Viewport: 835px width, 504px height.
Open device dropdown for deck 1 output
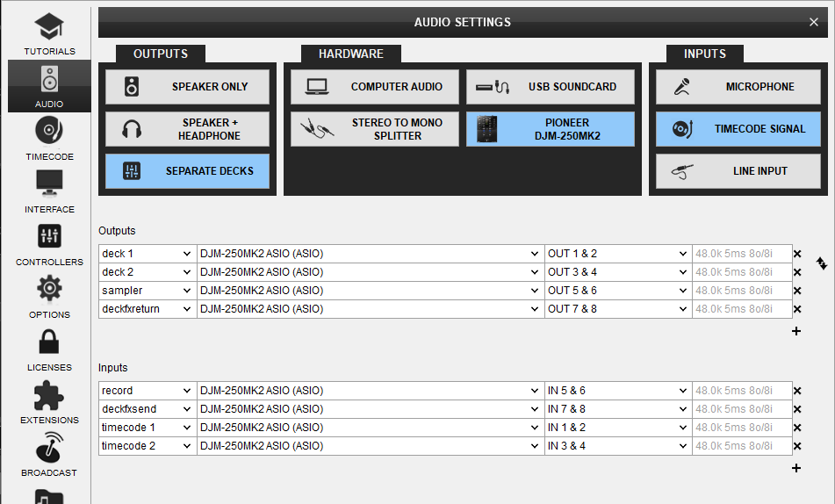pos(371,254)
